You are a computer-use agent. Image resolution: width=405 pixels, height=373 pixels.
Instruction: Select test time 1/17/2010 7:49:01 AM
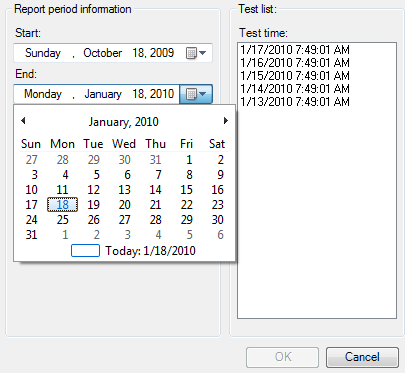click(x=295, y=50)
